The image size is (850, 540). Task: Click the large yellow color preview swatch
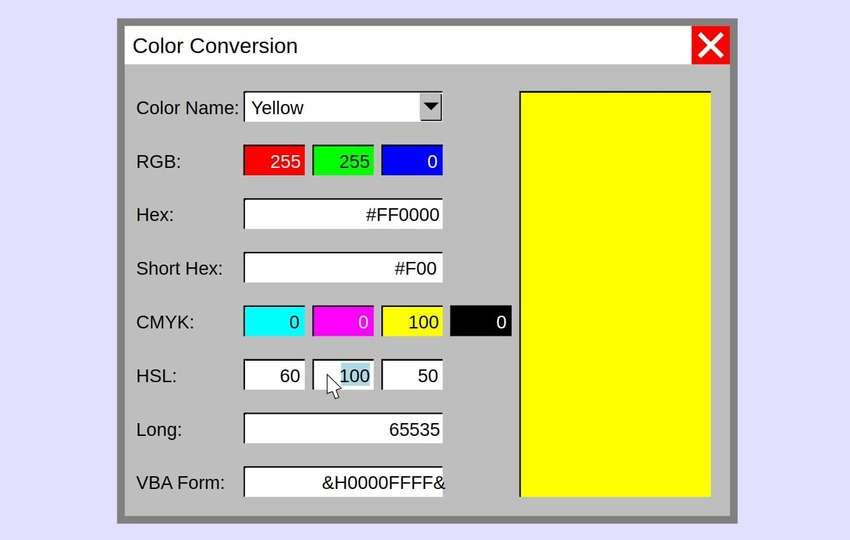[x=615, y=294]
